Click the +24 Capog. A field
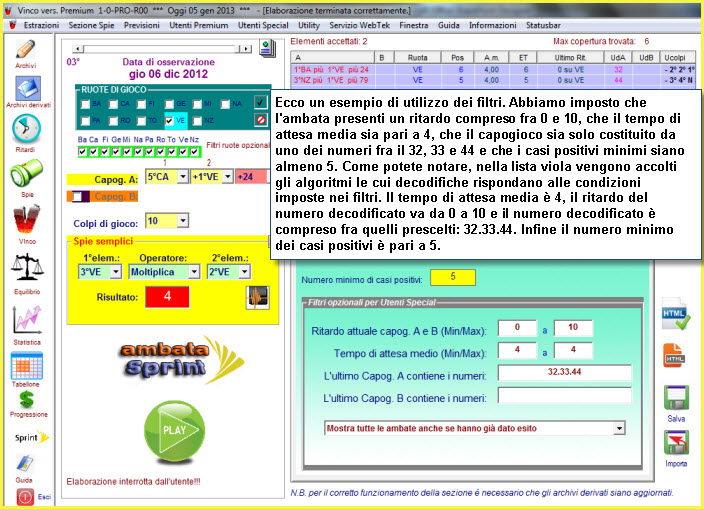The image size is (704, 509). 251,177
